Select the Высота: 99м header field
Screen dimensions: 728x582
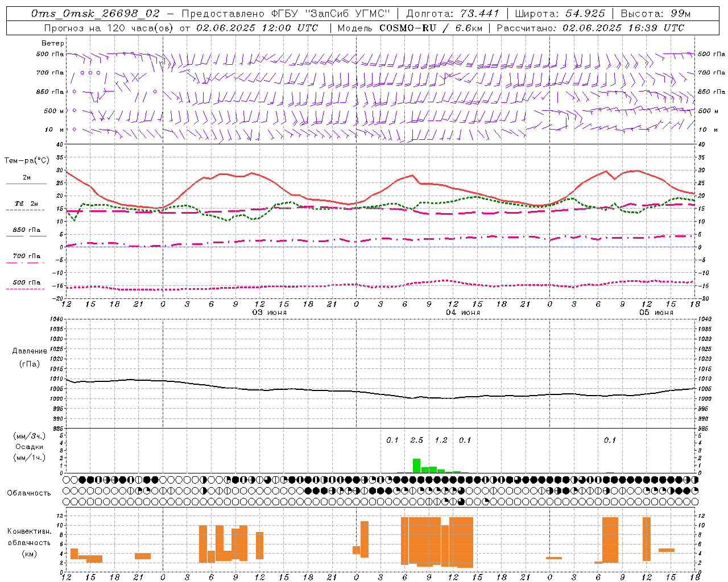pos(655,14)
